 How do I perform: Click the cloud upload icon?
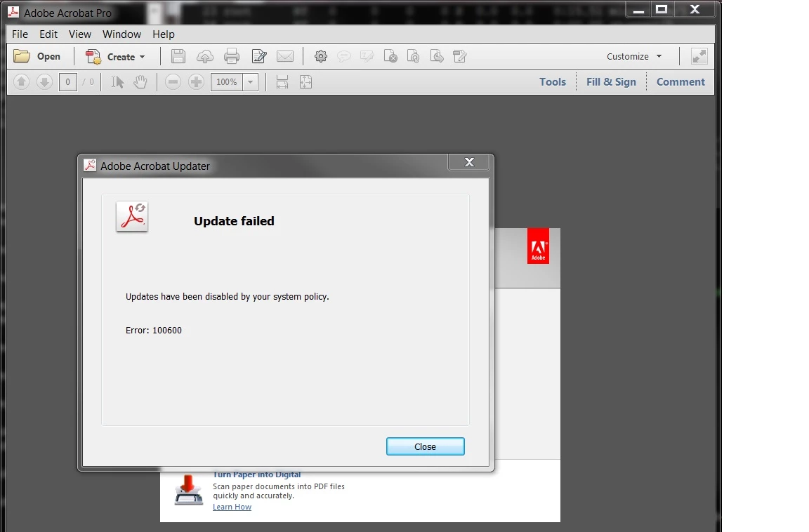(x=205, y=56)
